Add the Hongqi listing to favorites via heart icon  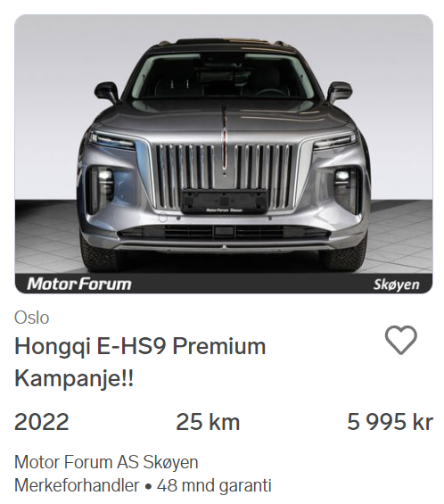click(x=400, y=340)
